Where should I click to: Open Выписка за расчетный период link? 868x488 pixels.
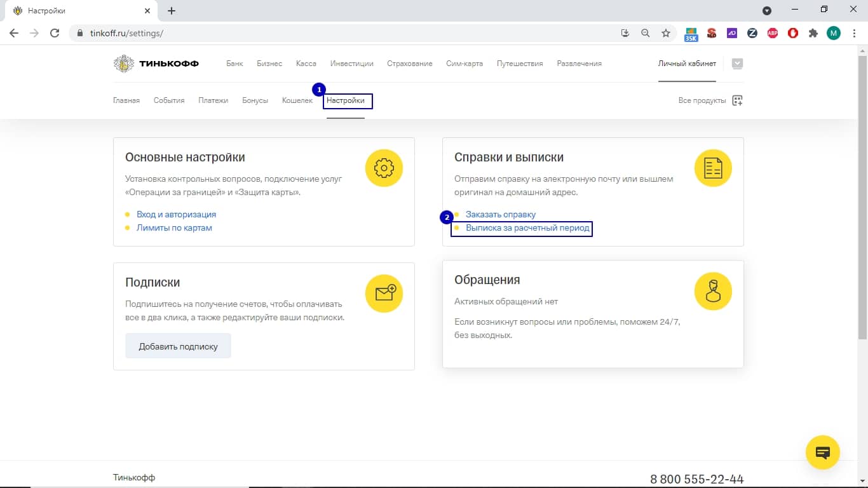527,227
